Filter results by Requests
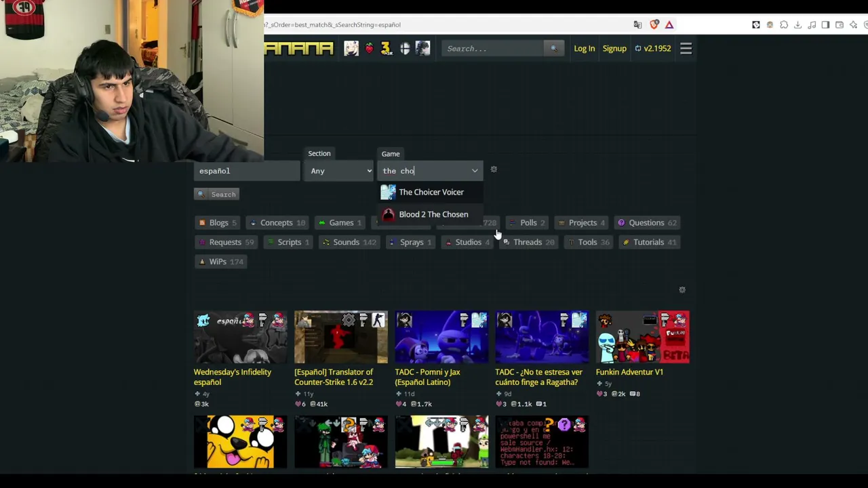The width and height of the screenshot is (868, 488). point(224,243)
